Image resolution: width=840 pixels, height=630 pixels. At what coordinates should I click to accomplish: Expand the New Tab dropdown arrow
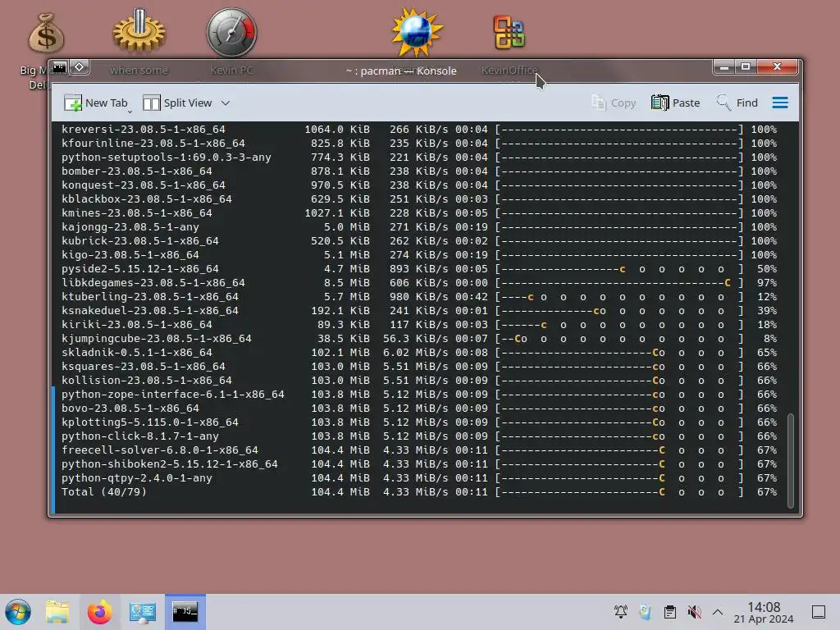coord(130,112)
